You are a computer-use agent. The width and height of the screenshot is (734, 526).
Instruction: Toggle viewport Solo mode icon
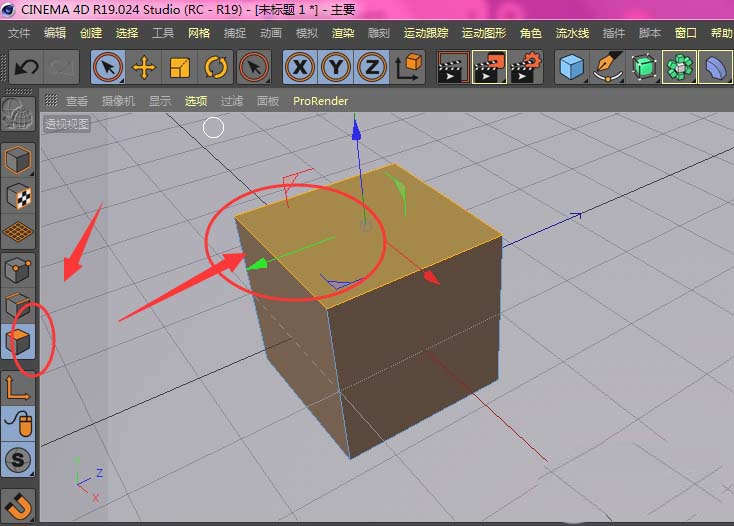tap(18, 460)
